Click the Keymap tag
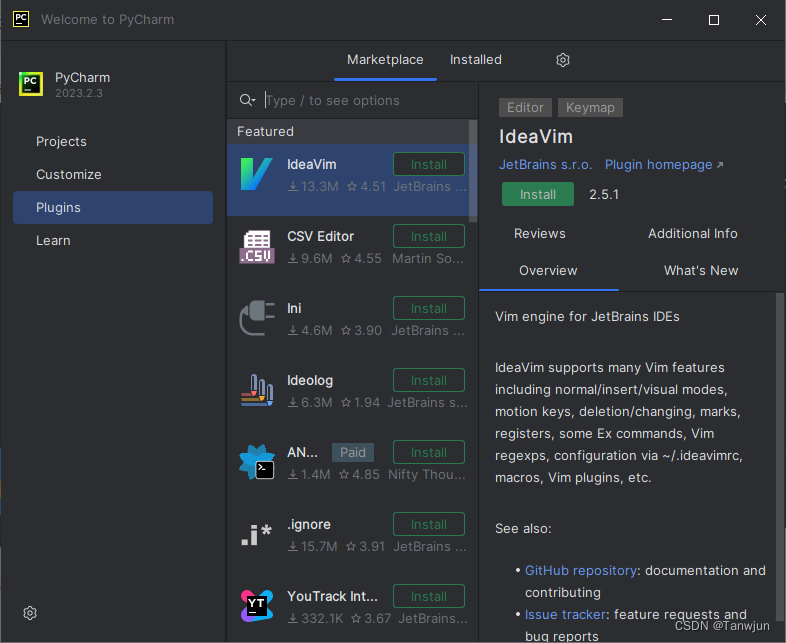The image size is (786, 643). (x=590, y=107)
